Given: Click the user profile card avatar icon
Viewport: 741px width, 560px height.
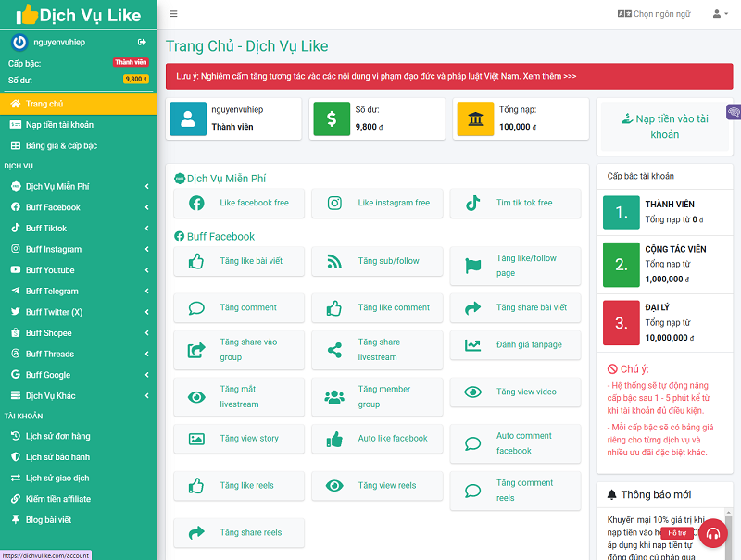Looking at the screenshot, I should (x=188, y=119).
